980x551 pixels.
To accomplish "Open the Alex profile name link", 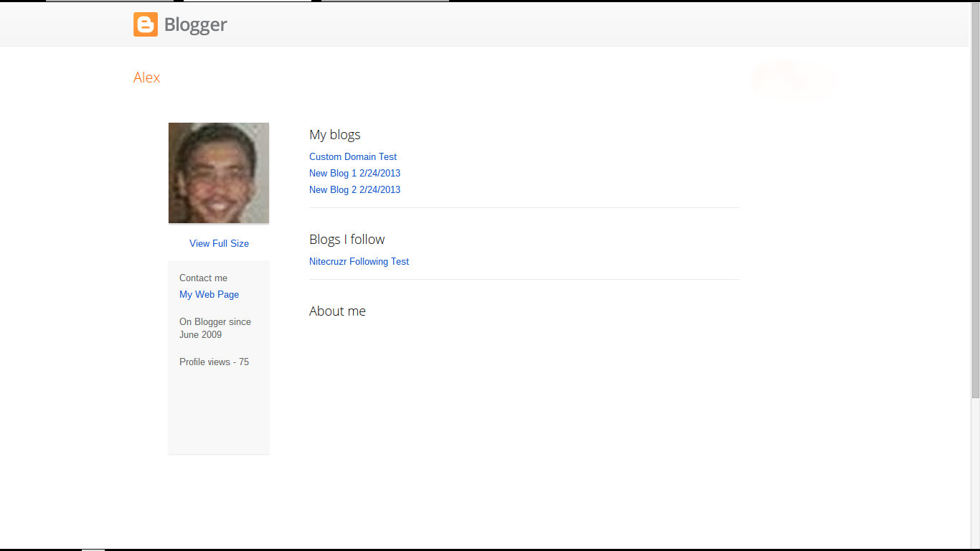I will click(x=146, y=77).
